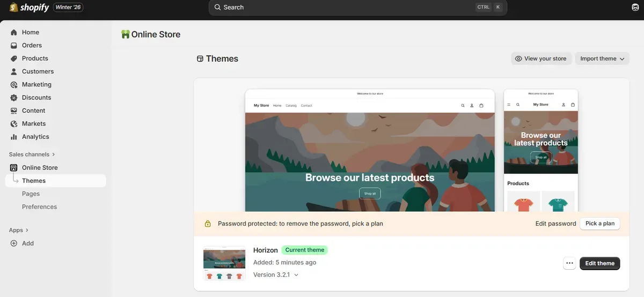Click the Products tag icon
644x297 pixels.
coord(14,58)
